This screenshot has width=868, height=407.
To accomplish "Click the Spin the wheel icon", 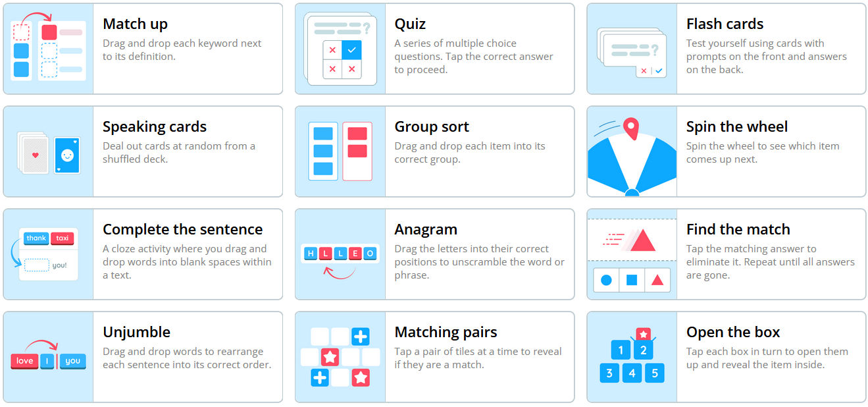I will point(632,151).
